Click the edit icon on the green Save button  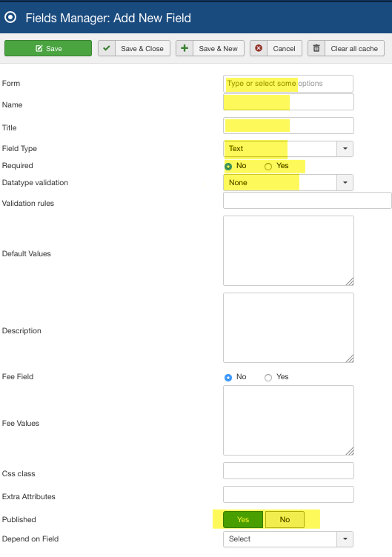click(39, 49)
